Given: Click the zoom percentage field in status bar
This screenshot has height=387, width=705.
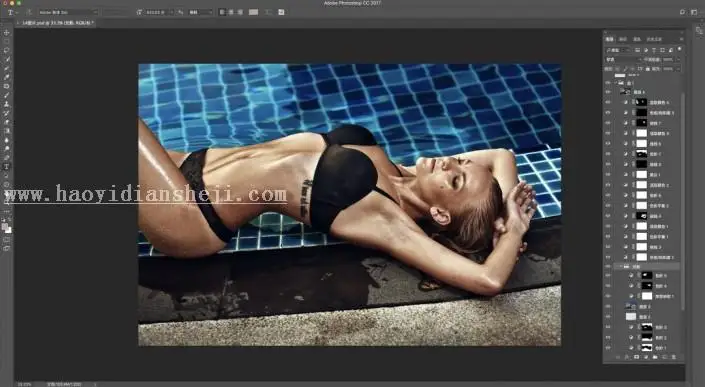Looking at the screenshot, I should [x=23, y=384].
